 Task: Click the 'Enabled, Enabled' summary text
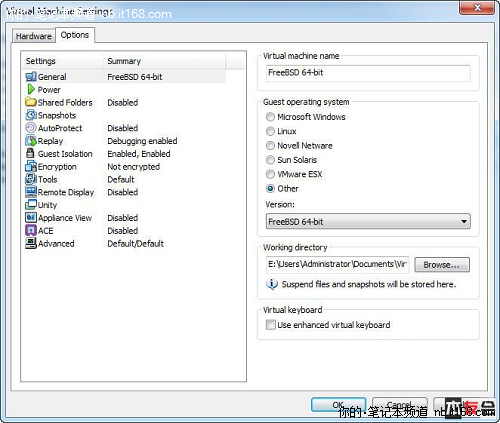coord(139,154)
